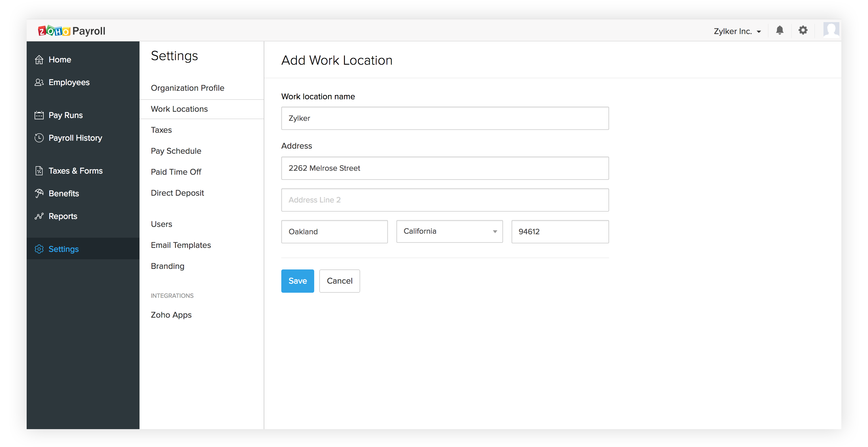Image resolution: width=868 pixels, height=447 pixels.
Task: Click the Pay Runs calendar icon
Action: coord(39,115)
